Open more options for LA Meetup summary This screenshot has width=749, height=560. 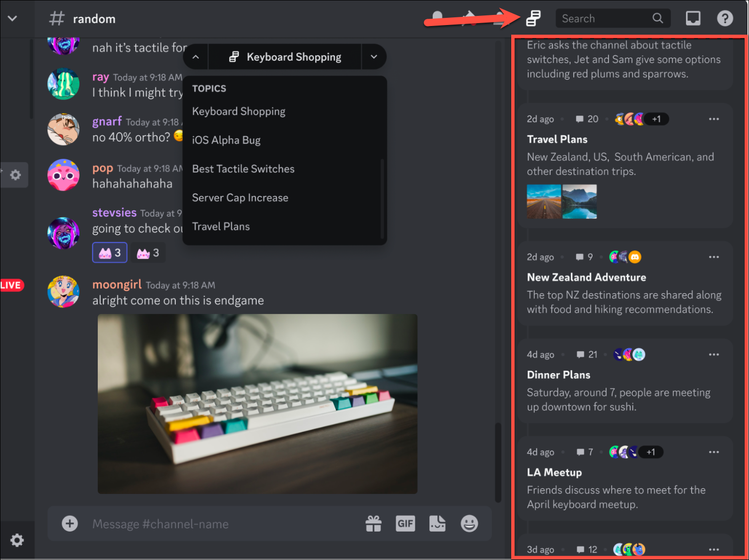[714, 452]
